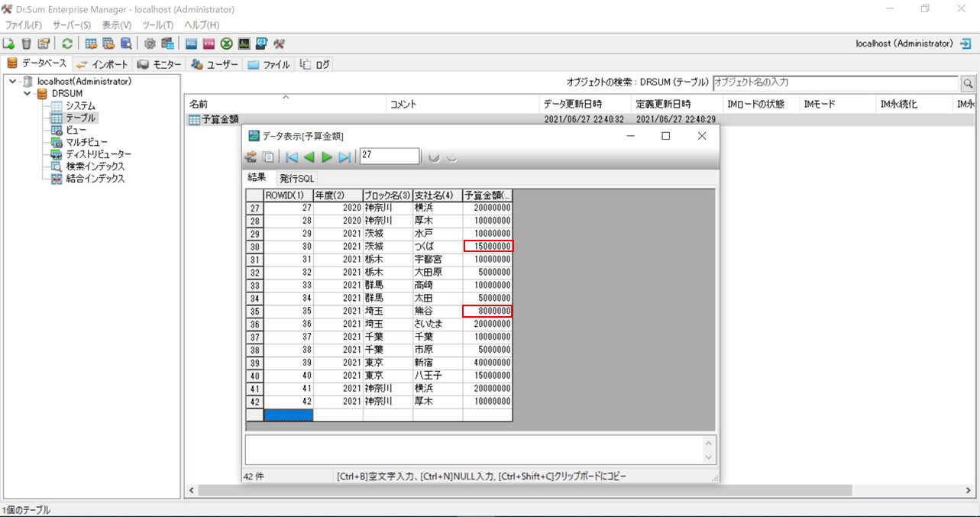
Task: Click the logout icon next to localhost (Administrator)
Action: pos(965,44)
